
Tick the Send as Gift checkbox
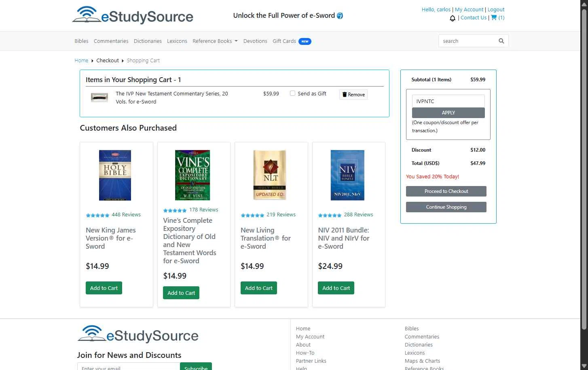[x=292, y=93]
